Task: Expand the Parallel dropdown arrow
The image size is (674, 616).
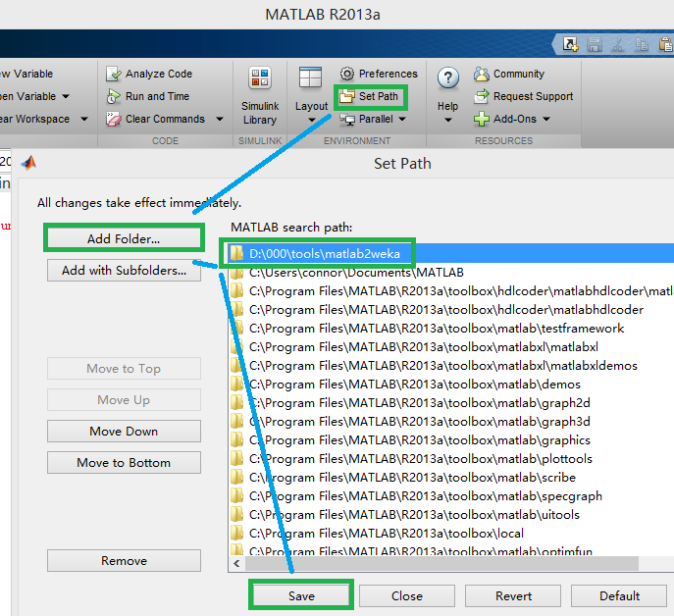Action: [402, 119]
